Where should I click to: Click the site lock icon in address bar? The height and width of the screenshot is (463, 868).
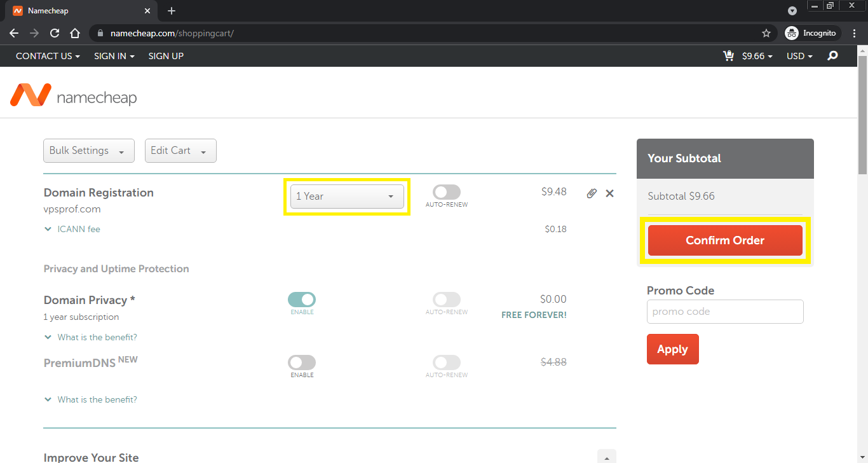pos(99,33)
